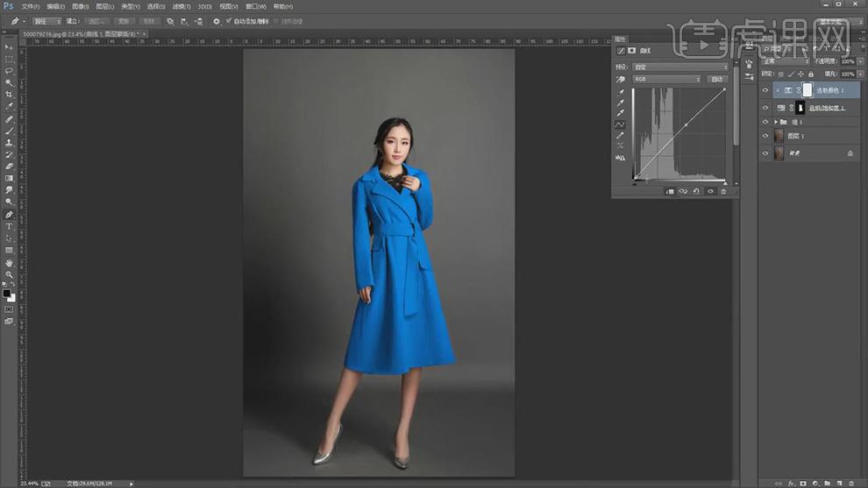Open the File menu
Viewport: 868px width, 488px height.
click(30, 7)
